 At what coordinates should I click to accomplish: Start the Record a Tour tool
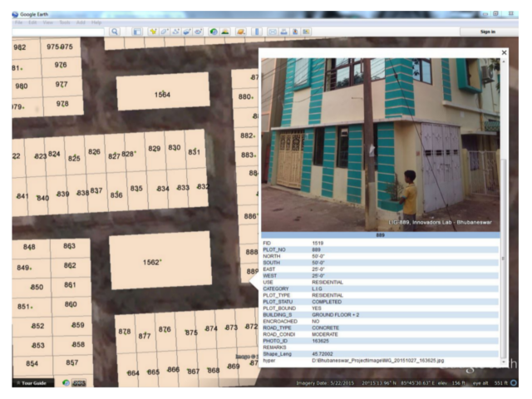click(198, 32)
